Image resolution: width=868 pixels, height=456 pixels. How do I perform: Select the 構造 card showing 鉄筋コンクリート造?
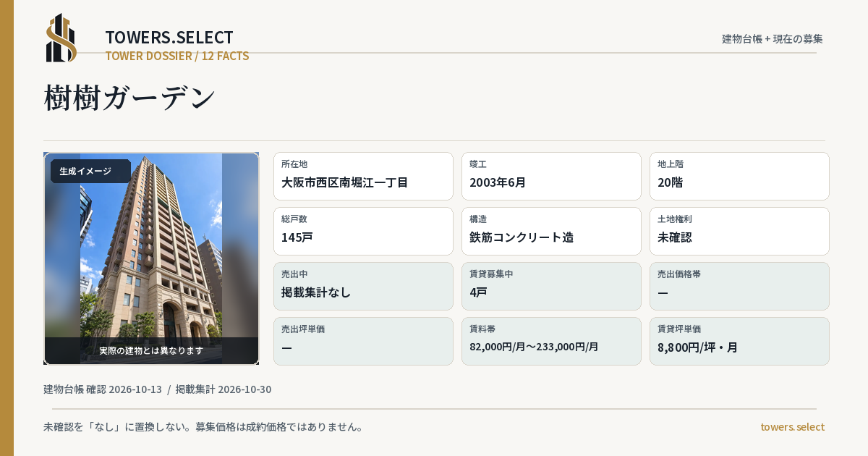(551, 231)
